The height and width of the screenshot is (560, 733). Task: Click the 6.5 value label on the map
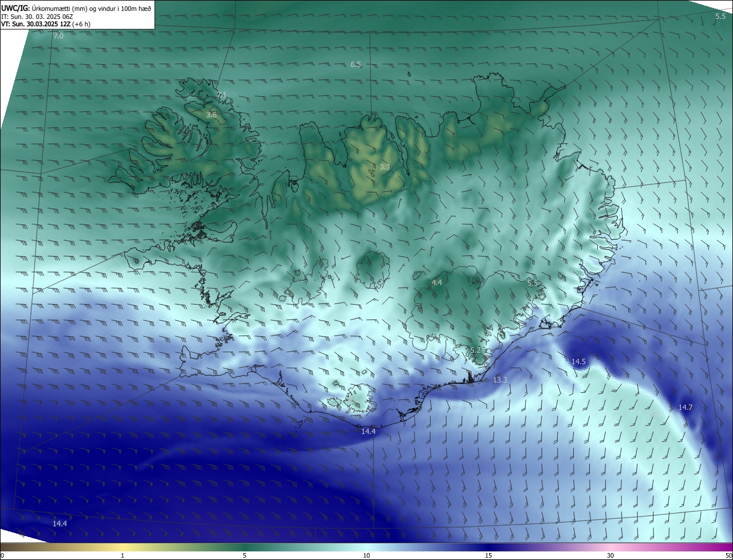pyautogui.click(x=356, y=65)
